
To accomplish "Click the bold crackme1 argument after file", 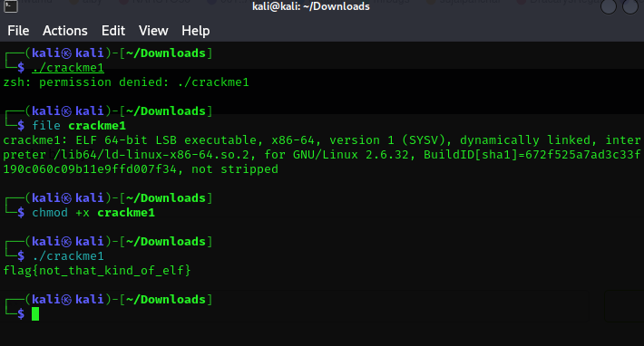I will pos(97,125).
